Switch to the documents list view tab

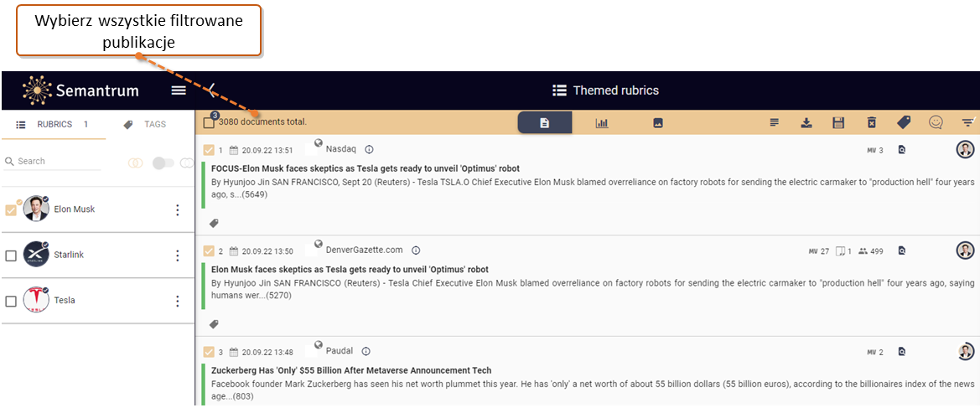[x=544, y=123]
